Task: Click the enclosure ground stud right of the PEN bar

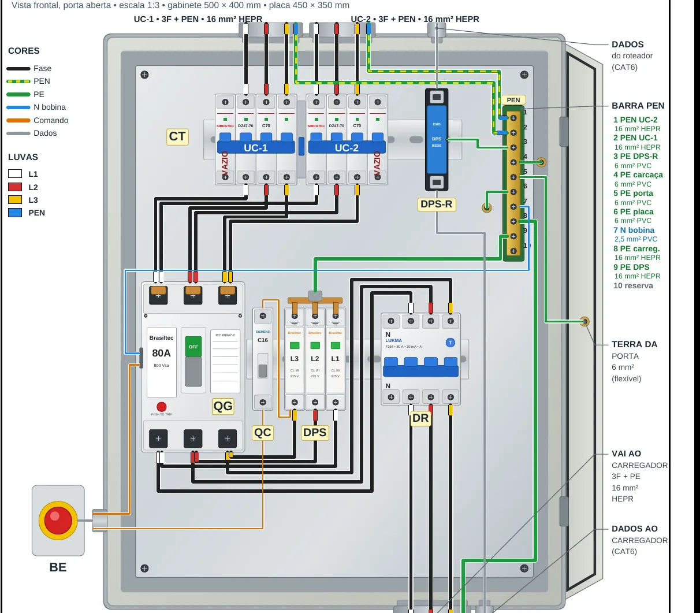Action: tap(541, 162)
